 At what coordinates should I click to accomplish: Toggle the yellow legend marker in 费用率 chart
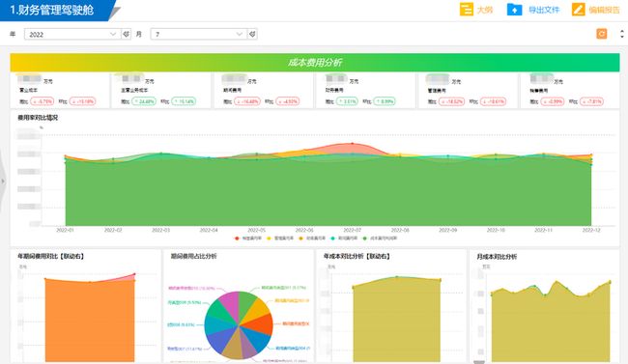click(x=269, y=238)
